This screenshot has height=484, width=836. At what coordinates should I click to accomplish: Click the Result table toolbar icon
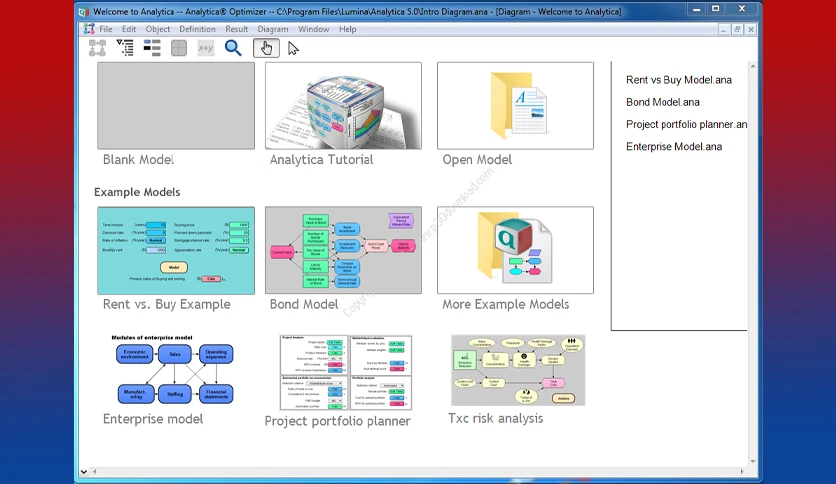(179, 49)
